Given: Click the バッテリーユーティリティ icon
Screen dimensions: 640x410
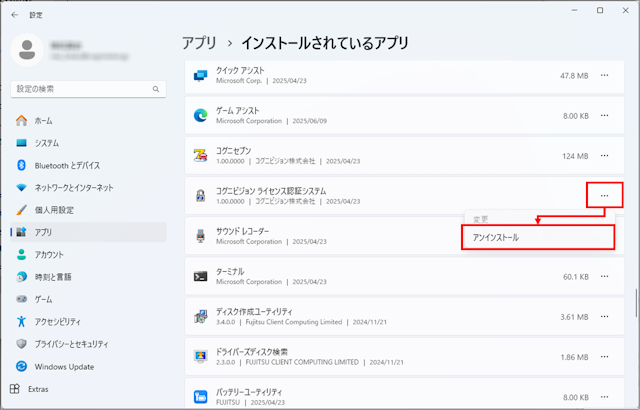Looking at the screenshot, I should pyautogui.click(x=200, y=397).
